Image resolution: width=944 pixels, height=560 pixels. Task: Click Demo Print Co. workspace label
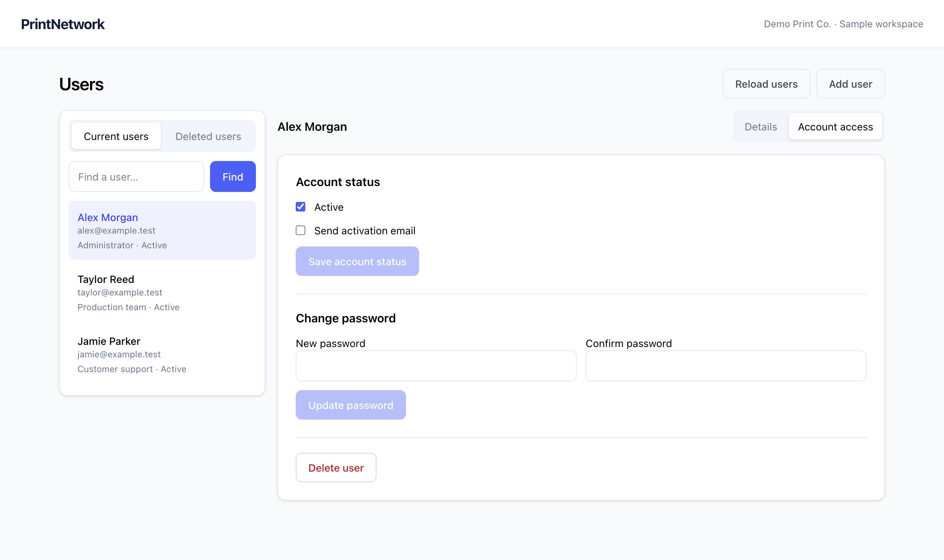point(843,24)
